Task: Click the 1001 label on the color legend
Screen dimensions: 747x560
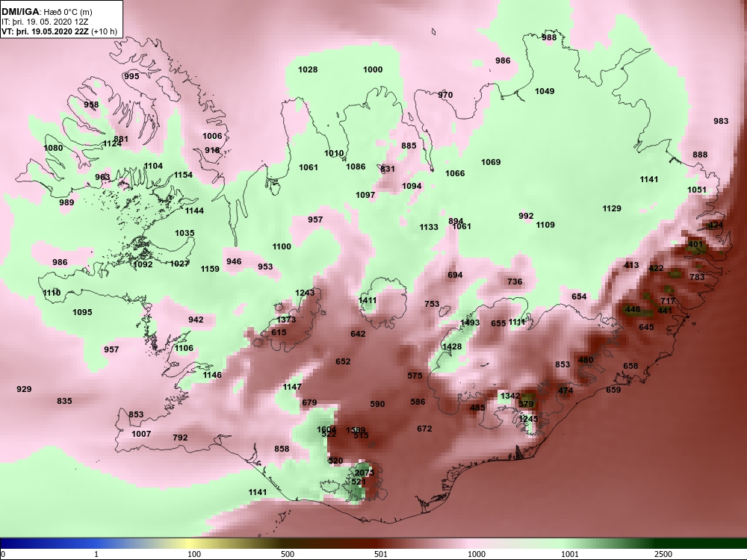Action: [570, 554]
